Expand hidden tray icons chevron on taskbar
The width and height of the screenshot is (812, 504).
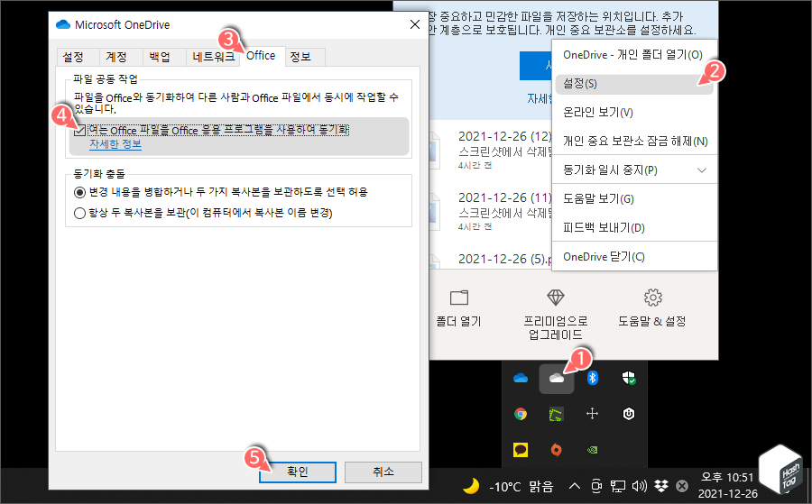coord(575,486)
